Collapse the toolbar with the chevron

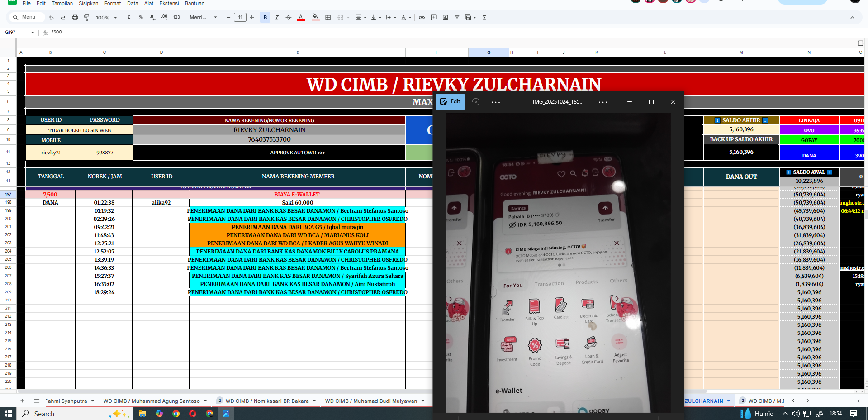pyautogui.click(x=852, y=18)
